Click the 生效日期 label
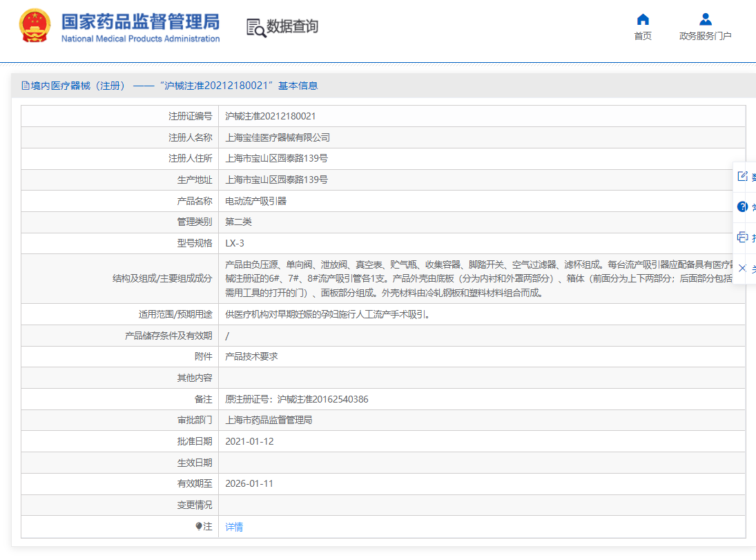The height and width of the screenshot is (560, 756). pos(195,463)
